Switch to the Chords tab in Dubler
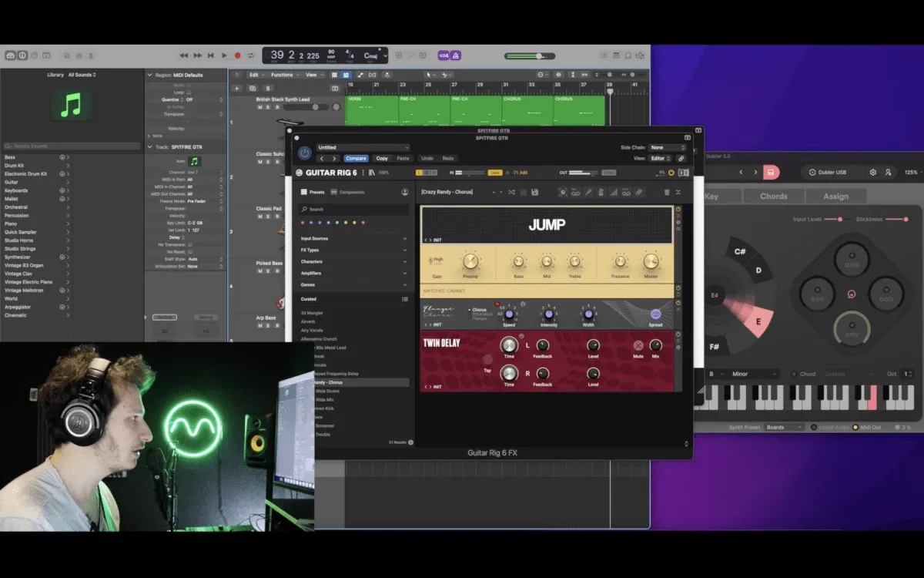The width and height of the screenshot is (924, 578). (773, 196)
